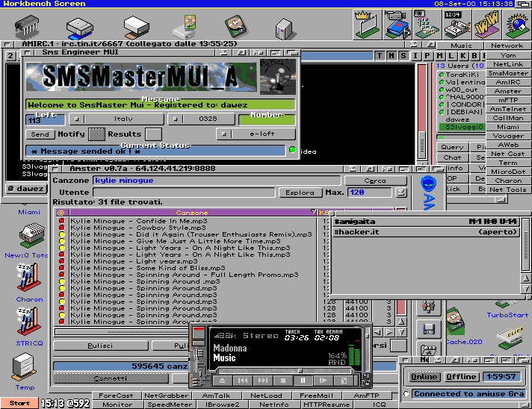Select AmTelnet from the Network menu
The width and height of the screenshot is (532, 409).
tap(508, 109)
